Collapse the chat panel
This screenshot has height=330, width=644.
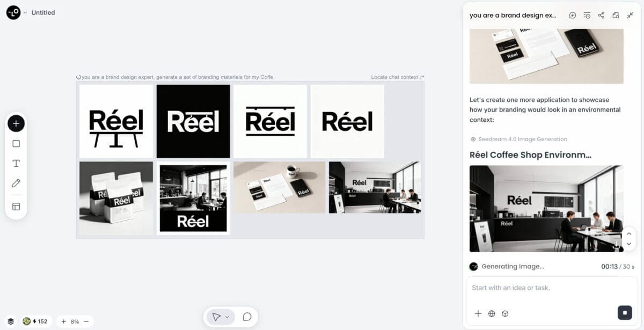pos(630,16)
